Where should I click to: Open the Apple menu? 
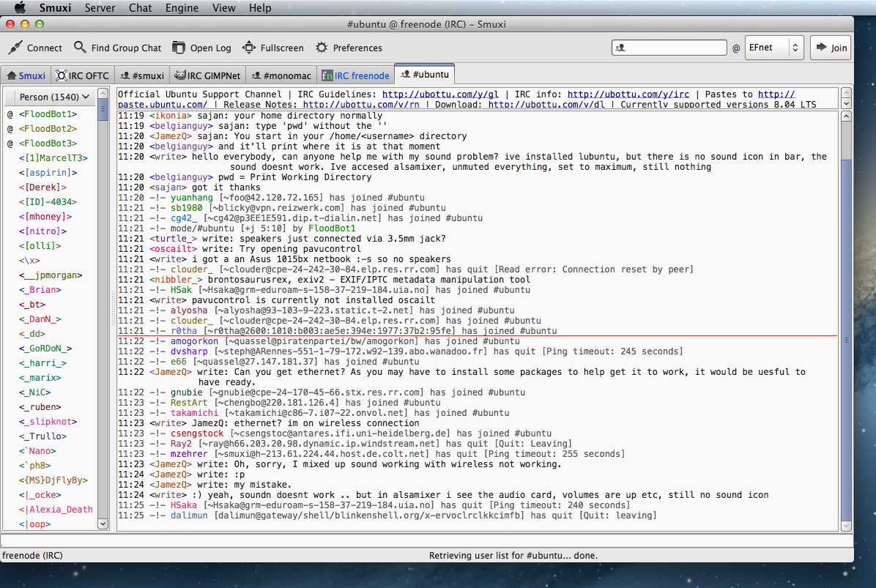point(20,8)
